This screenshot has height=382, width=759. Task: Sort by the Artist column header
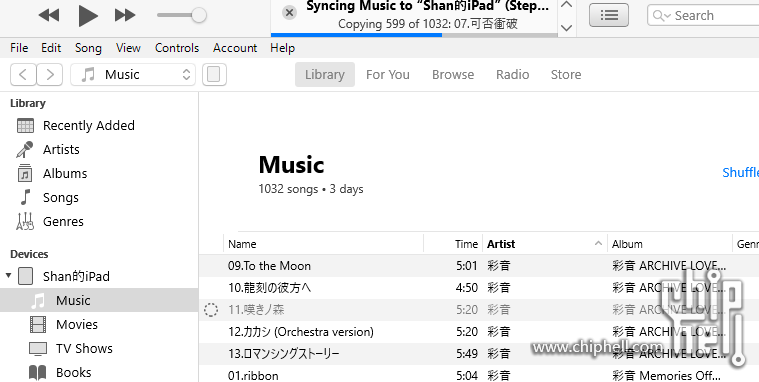tap(545, 244)
